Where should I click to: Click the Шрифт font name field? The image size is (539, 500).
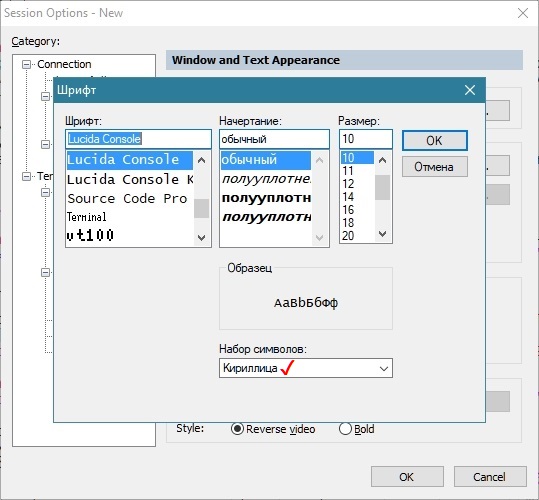point(138,139)
